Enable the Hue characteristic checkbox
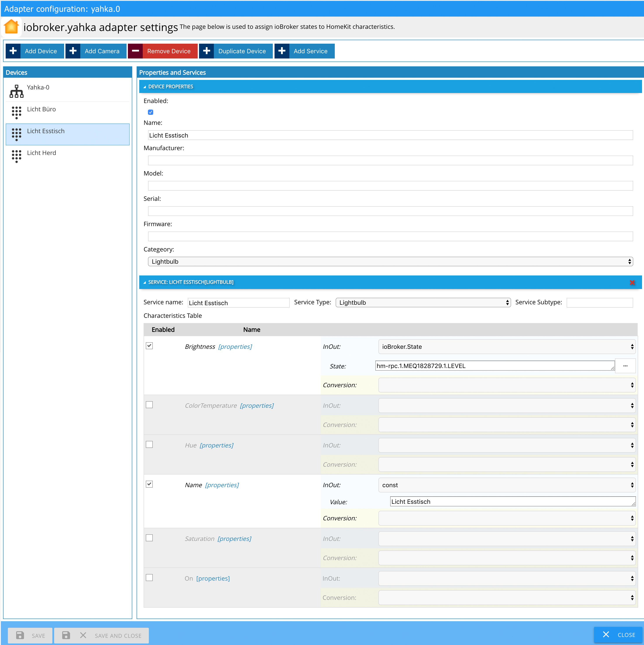This screenshot has height=645, width=644. (x=149, y=444)
